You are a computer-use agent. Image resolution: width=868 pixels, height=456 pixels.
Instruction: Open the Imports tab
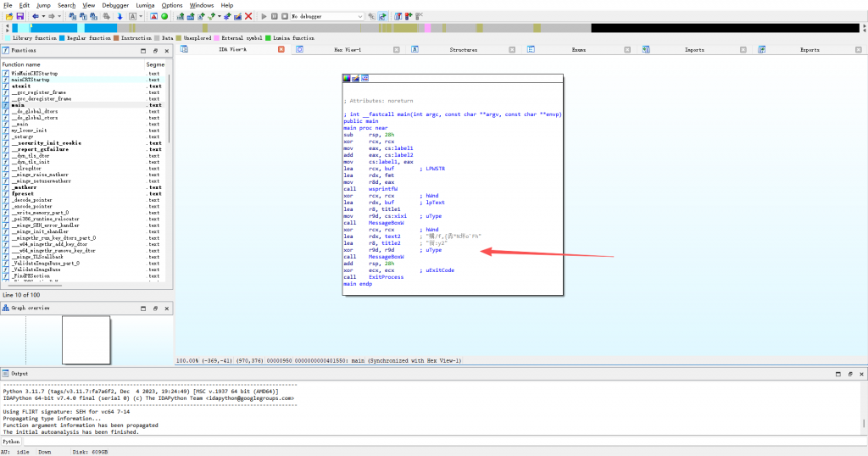(x=694, y=50)
